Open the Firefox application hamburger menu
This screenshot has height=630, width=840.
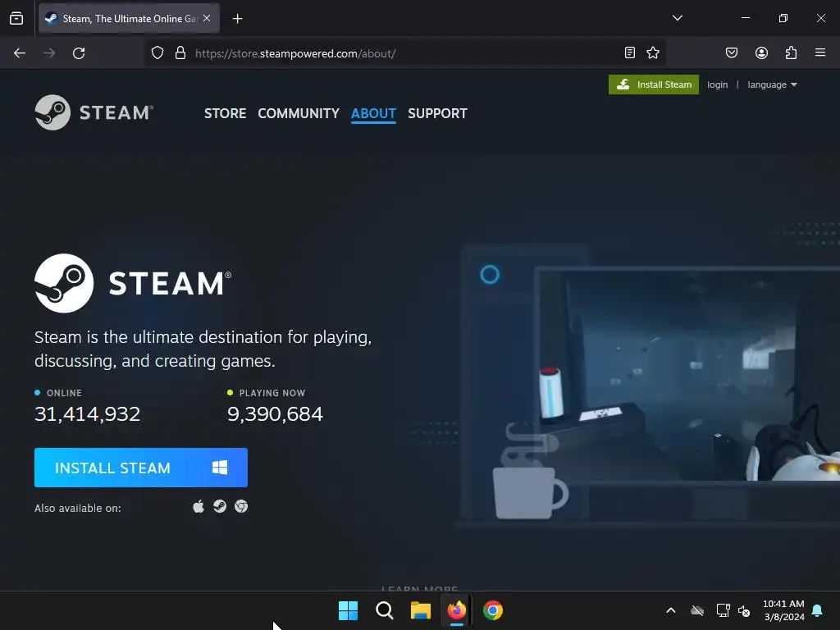point(820,52)
